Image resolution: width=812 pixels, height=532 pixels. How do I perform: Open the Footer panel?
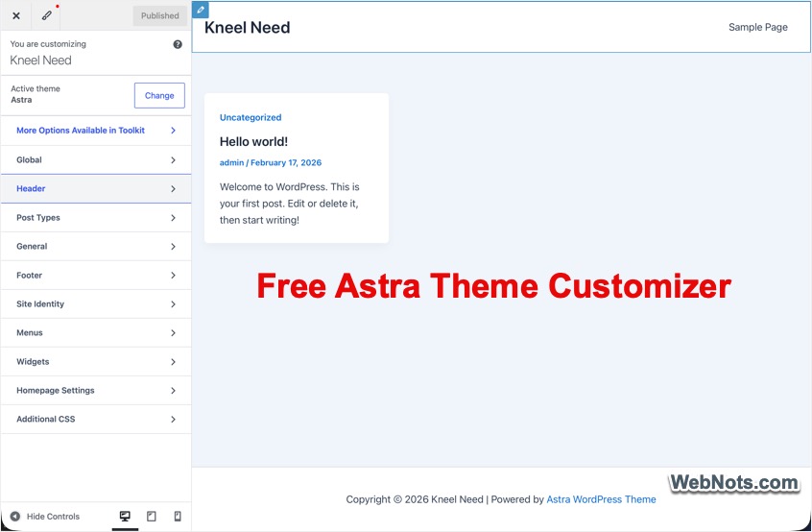(96, 275)
